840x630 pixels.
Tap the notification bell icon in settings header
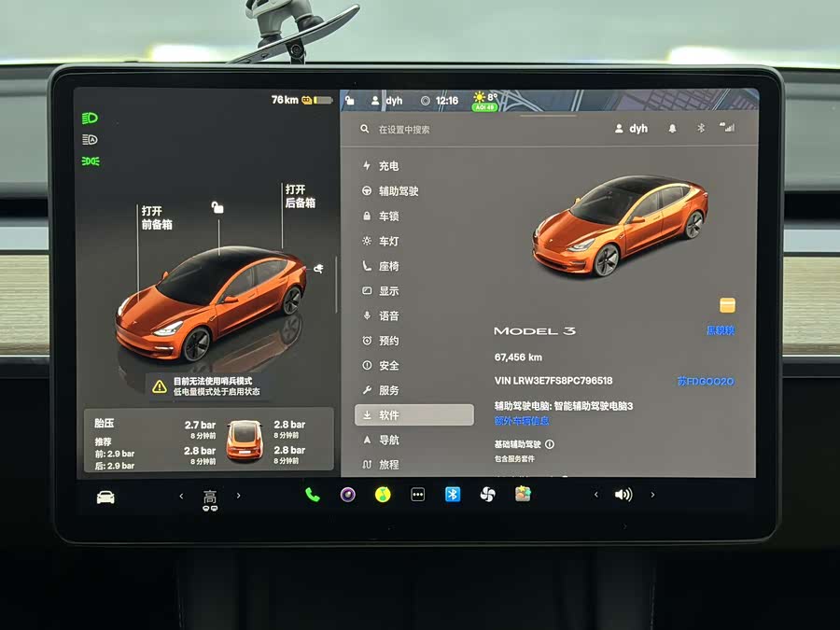[672, 129]
